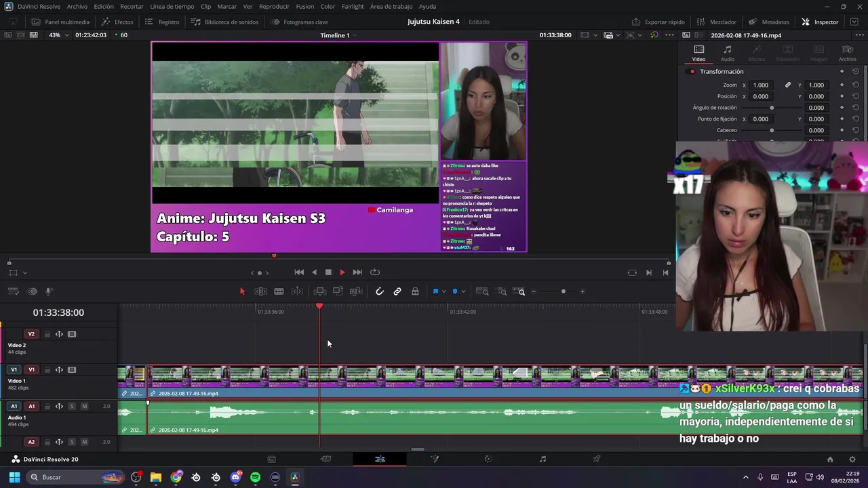Click the Insert clip icon in the timeline toolbar
The width and height of the screenshot is (868, 488).
click(320, 291)
